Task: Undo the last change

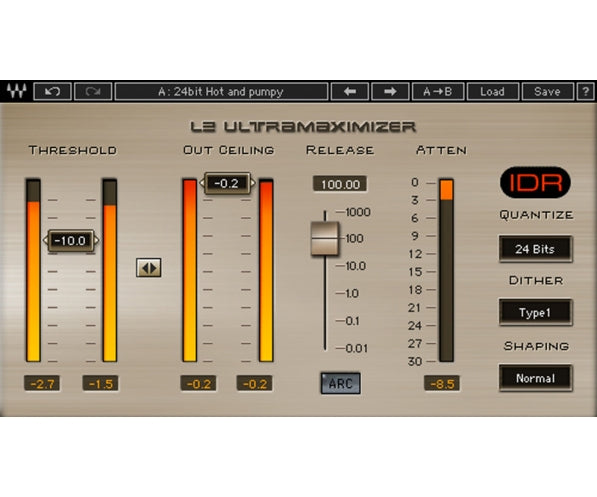Action: (53, 91)
